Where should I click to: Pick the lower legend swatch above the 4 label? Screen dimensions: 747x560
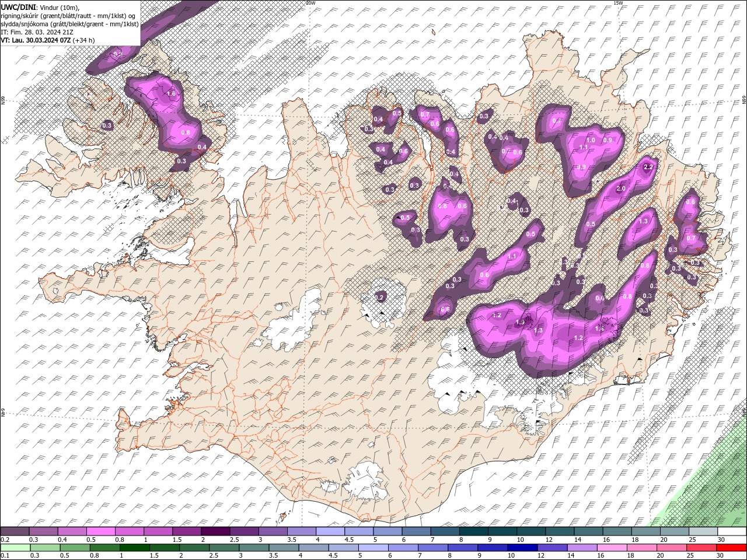tap(312, 548)
